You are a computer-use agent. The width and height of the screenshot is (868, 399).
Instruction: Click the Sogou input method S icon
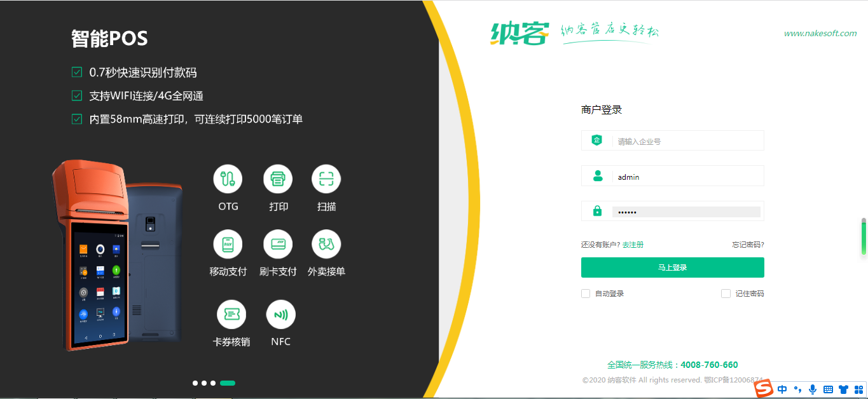tap(763, 388)
